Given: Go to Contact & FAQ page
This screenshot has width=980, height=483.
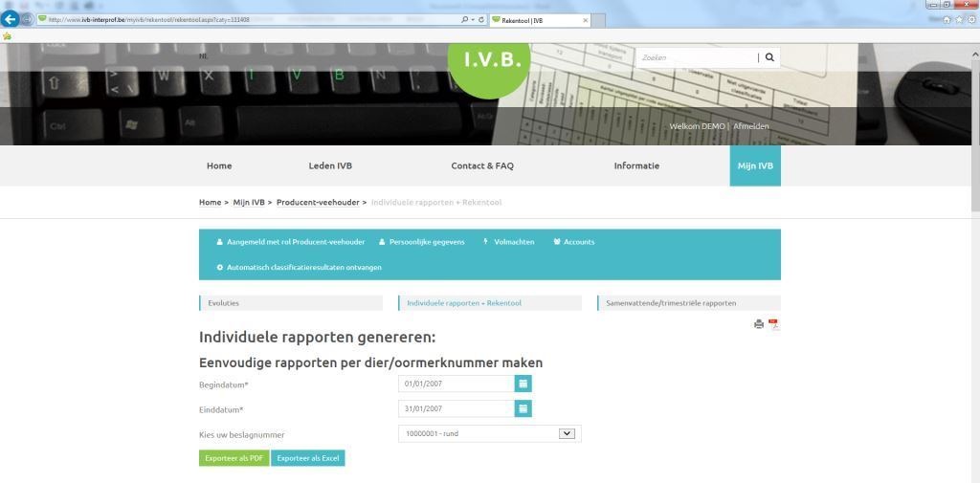Looking at the screenshot, I should pyautogui.click(x=482, y=165).
